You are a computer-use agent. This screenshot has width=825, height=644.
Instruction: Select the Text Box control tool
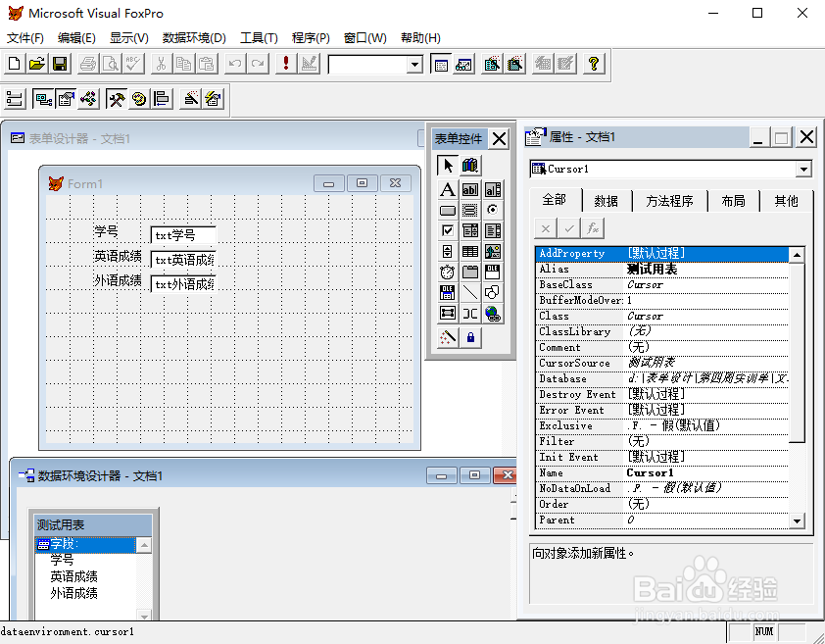[x=470, y=189]
